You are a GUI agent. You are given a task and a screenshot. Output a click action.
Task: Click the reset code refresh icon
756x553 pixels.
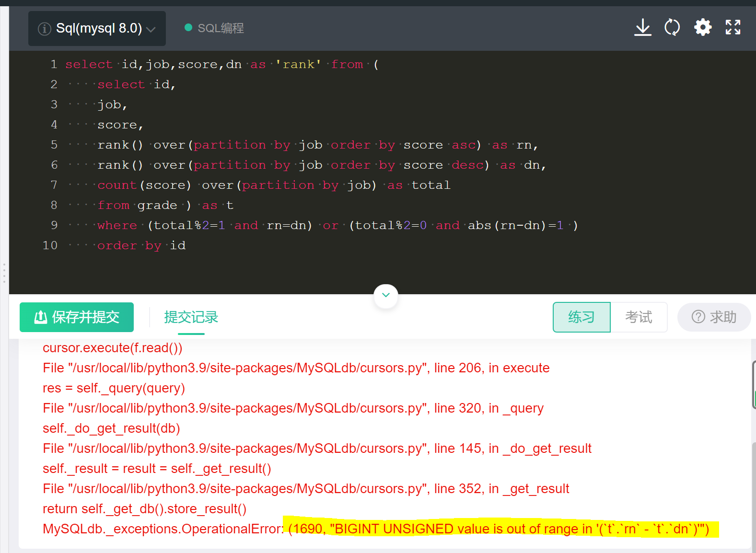pyautogui.click(x=672, y=27)
